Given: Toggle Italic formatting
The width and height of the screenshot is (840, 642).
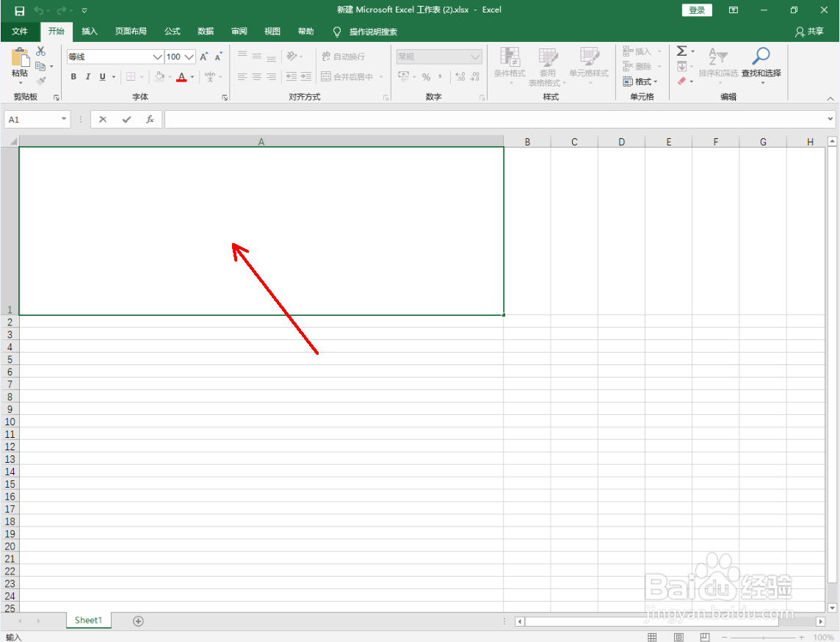Looking at the screenshot, I should coord(88,76).
